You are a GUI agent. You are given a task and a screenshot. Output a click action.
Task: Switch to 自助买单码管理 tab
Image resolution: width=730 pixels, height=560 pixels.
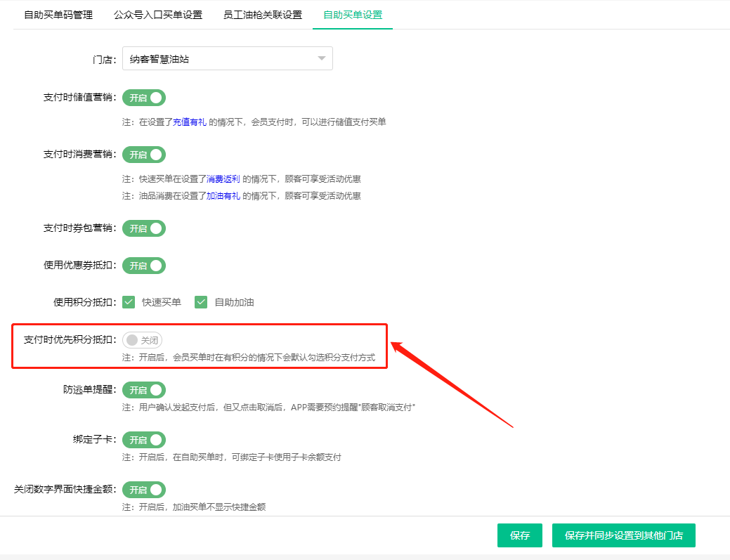click(x=56, y=13)
